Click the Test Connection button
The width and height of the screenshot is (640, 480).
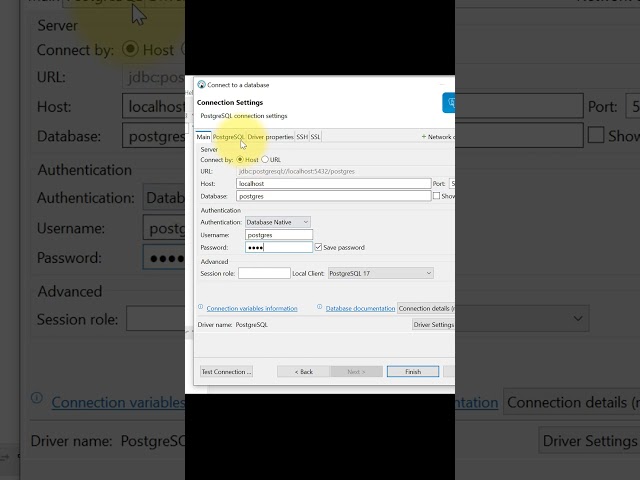point(226,371)
